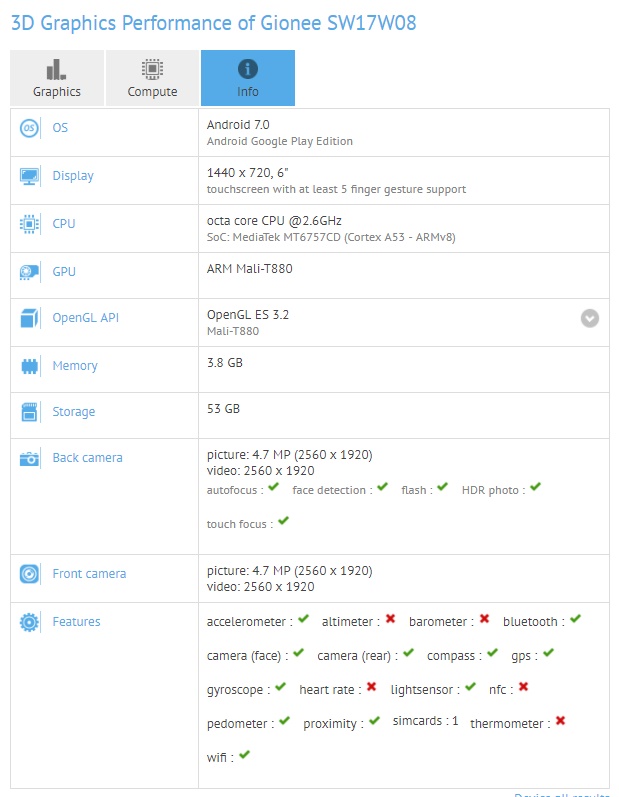Click the octa core CPU @2.6GHz text
This screenshot has width=619, height=797.
pos(274,221)
